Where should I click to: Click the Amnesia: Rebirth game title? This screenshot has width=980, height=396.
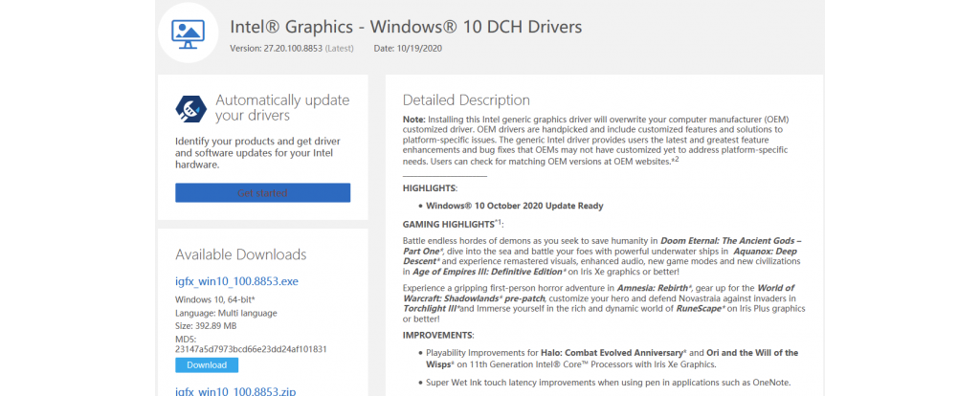point(655,289)
